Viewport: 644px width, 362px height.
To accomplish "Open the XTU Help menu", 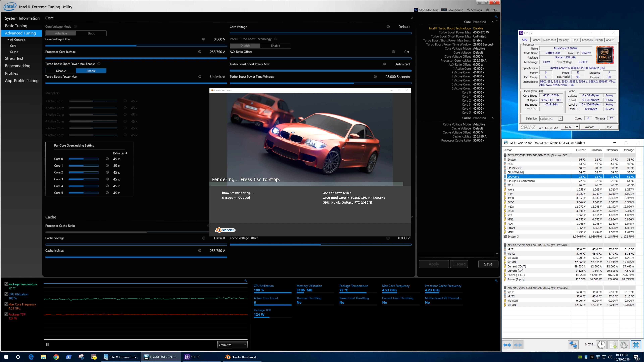I will 491,10.
